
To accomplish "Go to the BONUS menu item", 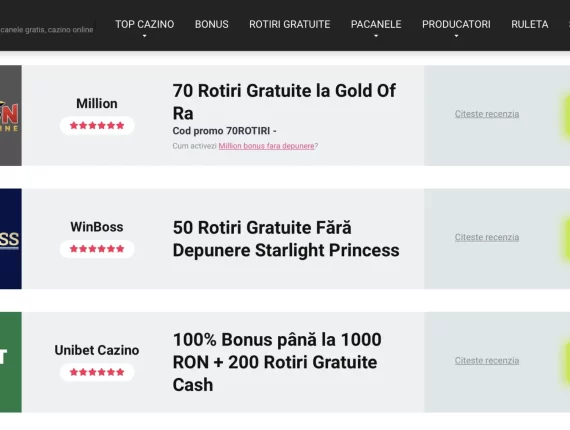I will [212, 24].
